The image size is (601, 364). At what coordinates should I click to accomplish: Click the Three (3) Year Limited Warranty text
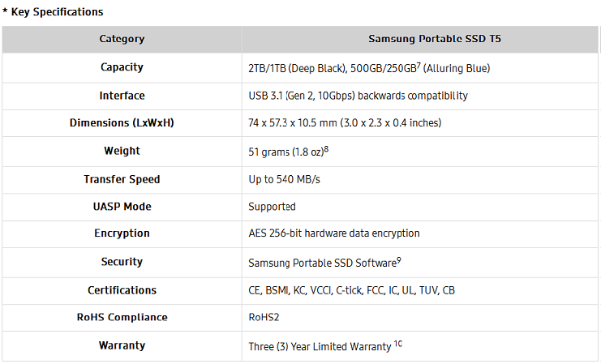pyautogui.click(x=320, y=346)
